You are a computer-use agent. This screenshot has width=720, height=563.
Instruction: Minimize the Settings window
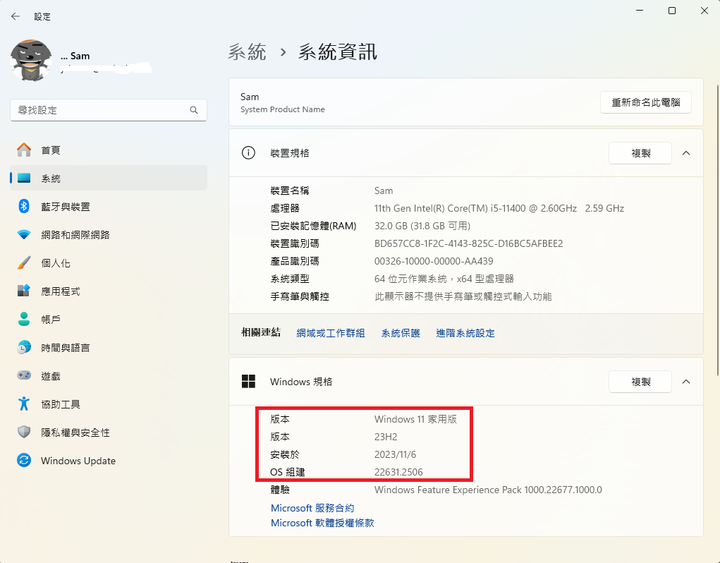[x=640, y=11]
